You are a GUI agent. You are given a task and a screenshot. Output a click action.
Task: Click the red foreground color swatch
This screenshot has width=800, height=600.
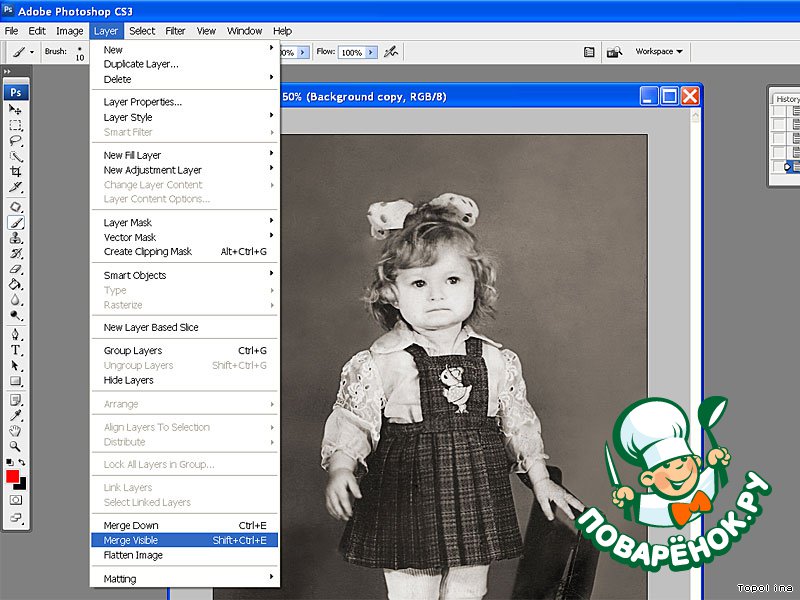pyautogui.click(x=12, y=476)
